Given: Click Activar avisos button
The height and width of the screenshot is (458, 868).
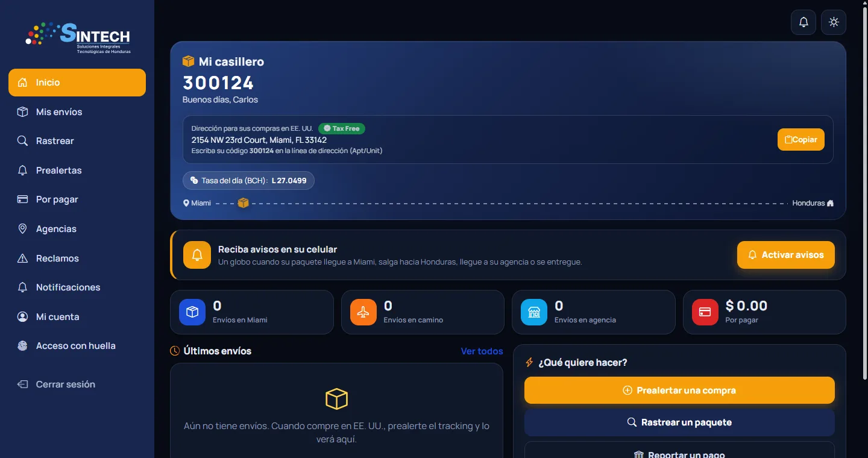Looking at the screenshot, I should [x=786, y=255].
